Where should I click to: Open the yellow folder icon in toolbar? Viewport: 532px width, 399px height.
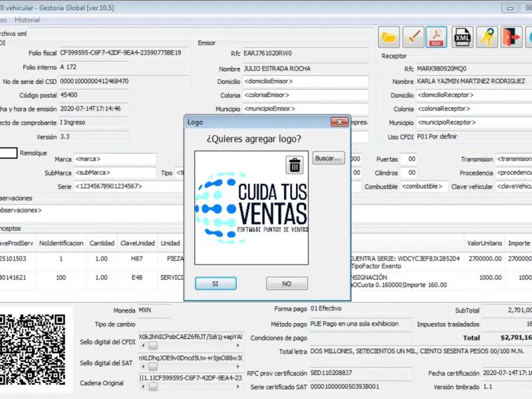pyautogui.click(x=389, y=37)
